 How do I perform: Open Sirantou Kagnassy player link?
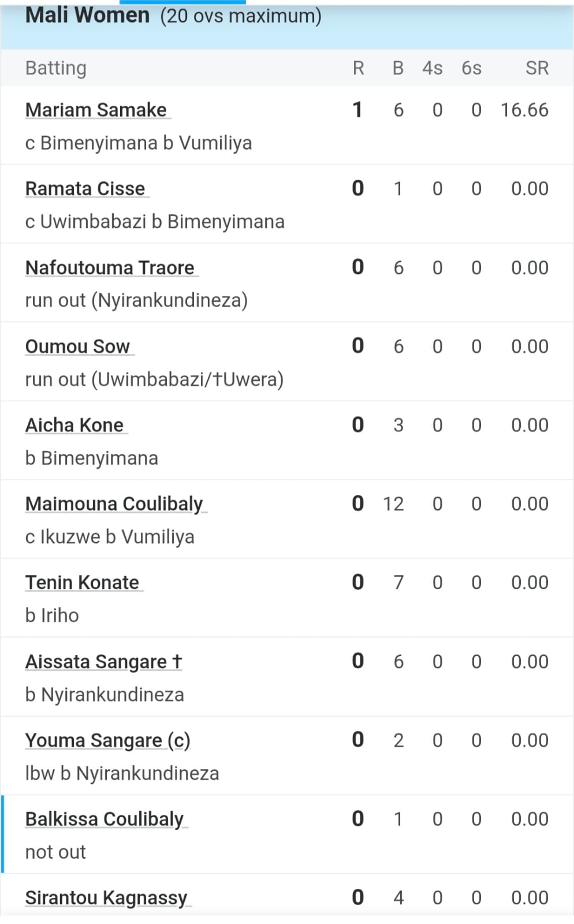tap(106, 897)
